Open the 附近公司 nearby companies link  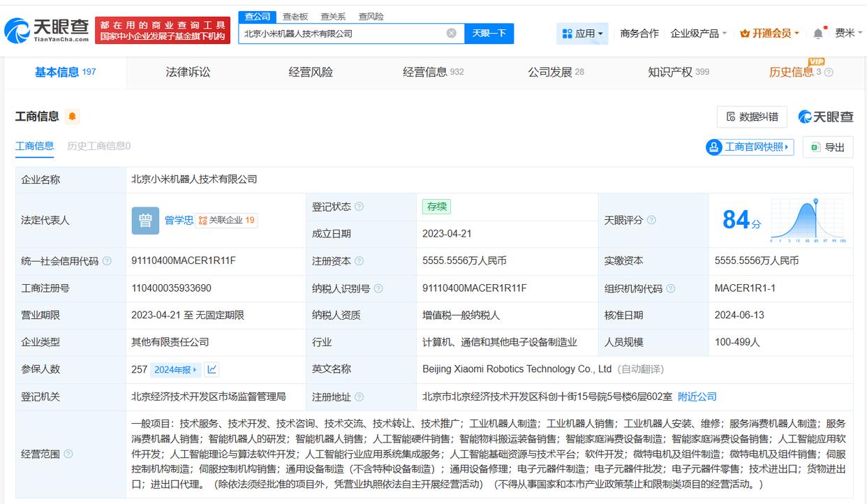coord(697,396)
